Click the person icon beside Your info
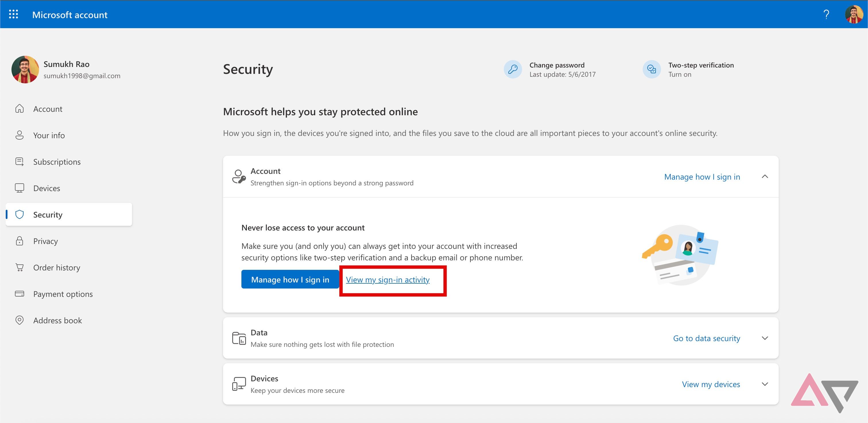The height and width of the screenshot is (423, 868). (20, 135)
